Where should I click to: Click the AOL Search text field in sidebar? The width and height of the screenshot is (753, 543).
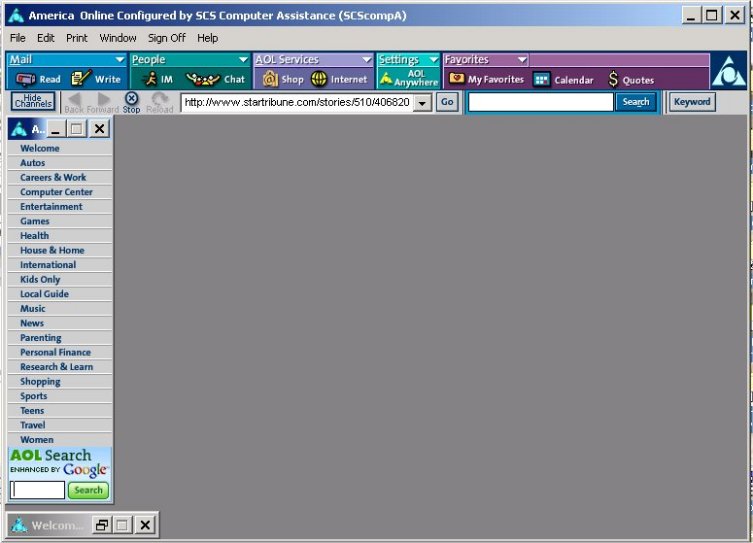[38, 490]
